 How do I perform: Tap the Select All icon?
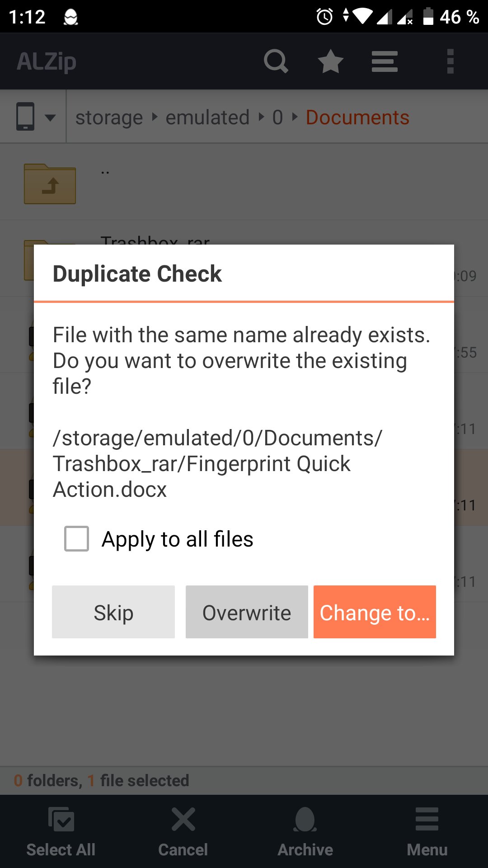click(x=61, y=820)
